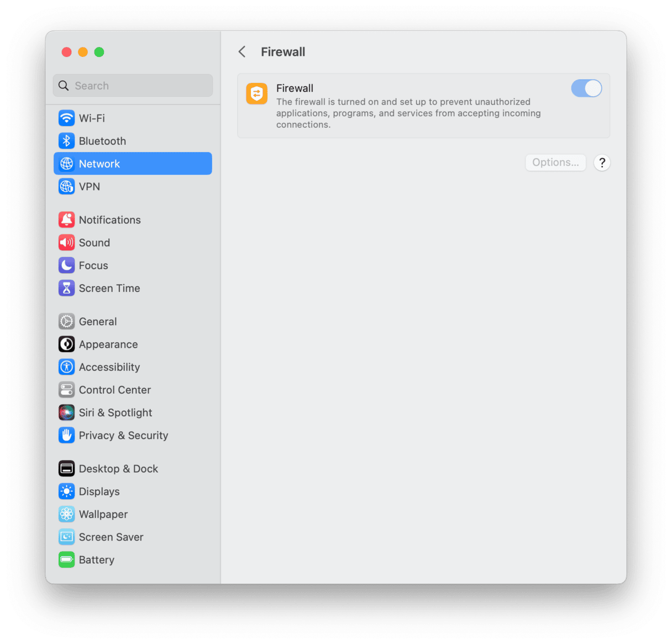
Task: Click the Focus label in sidebar
Action: [x=93, y=265]
